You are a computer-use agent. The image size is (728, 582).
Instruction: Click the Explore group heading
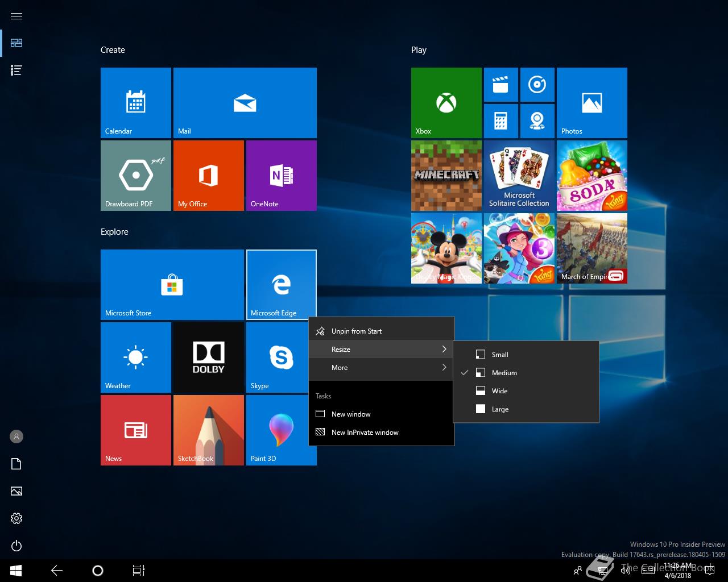point(114,232)
